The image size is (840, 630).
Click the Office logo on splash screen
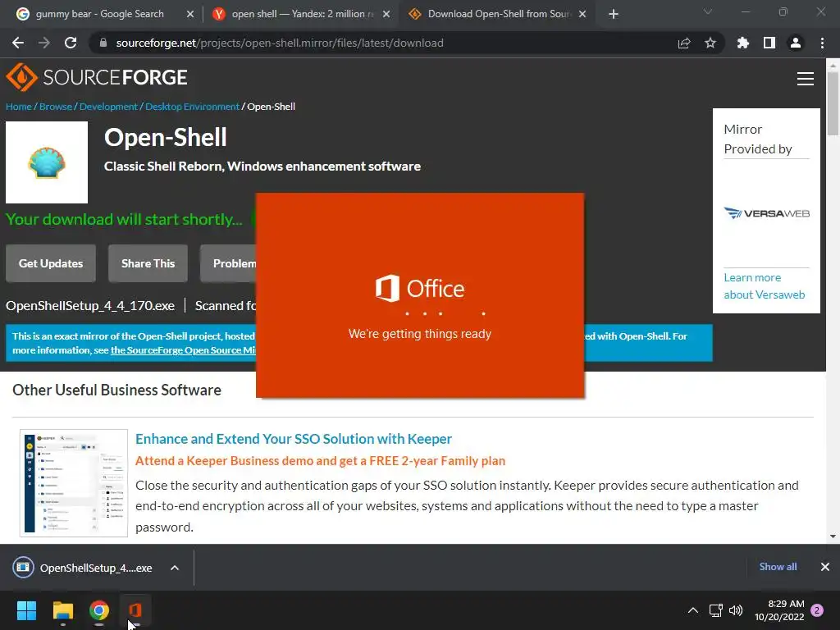(419, 288)
